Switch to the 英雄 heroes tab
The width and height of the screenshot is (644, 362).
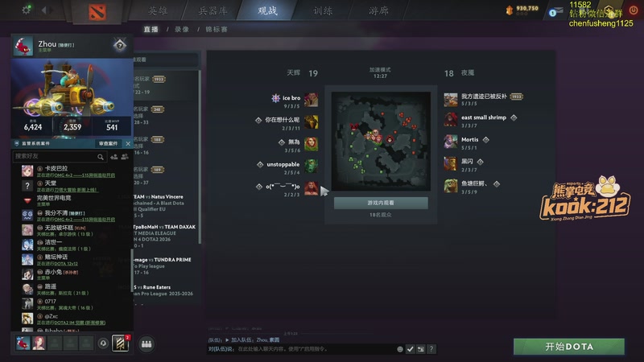(x=158, y=10)
